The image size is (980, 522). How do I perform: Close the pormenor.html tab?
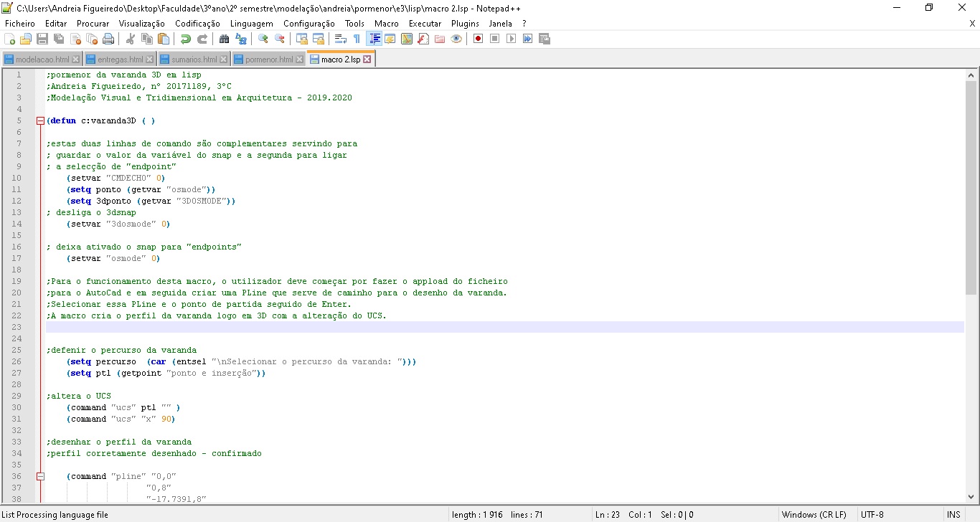coord(300,60)
